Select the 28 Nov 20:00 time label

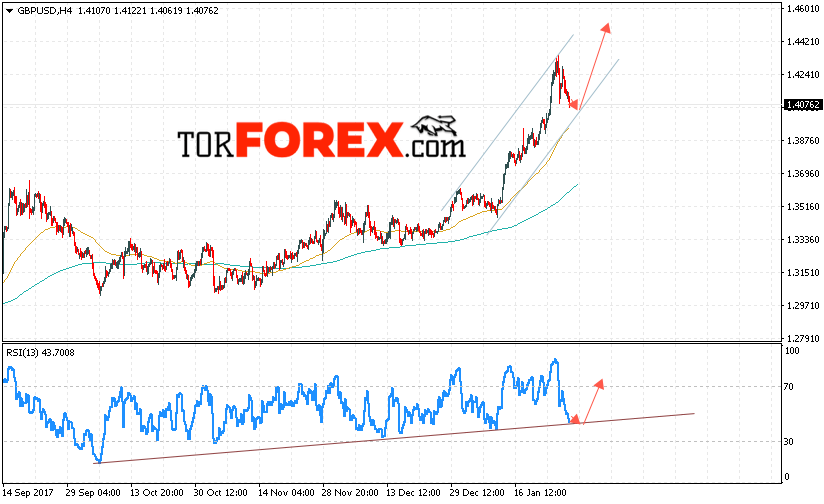click(x=350, y=493)
